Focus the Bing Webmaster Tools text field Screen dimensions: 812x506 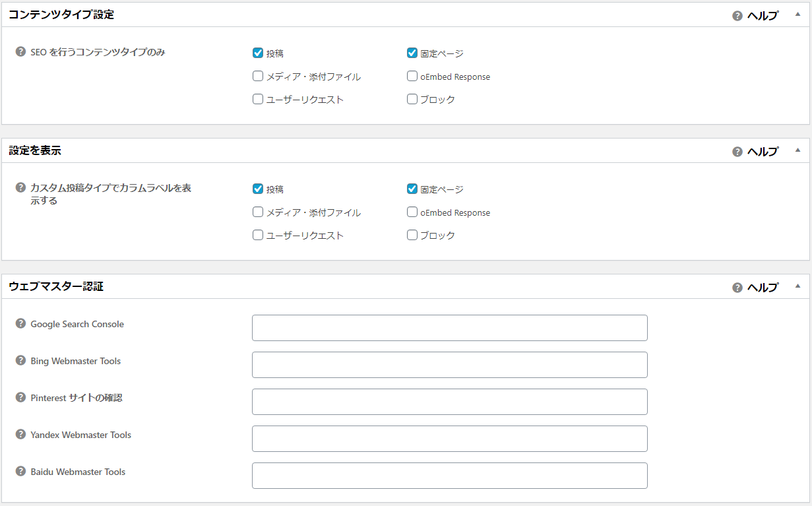tap(449, 365)
